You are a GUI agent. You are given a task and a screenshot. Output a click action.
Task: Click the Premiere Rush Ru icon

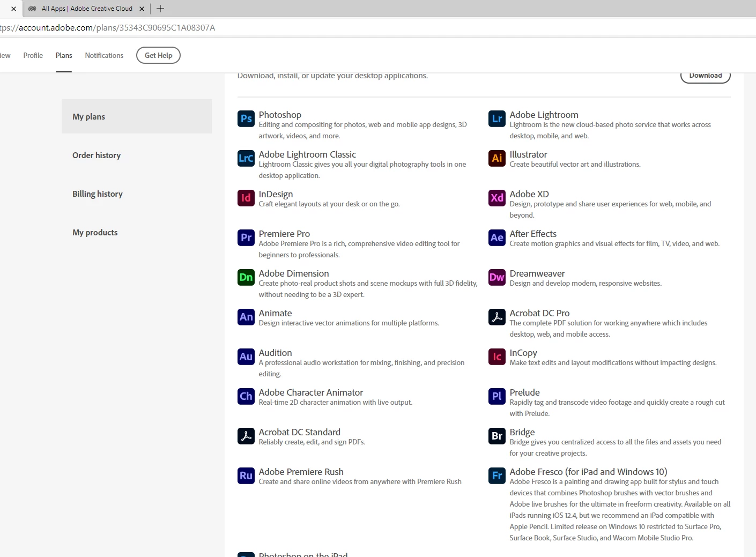(246, 476)
